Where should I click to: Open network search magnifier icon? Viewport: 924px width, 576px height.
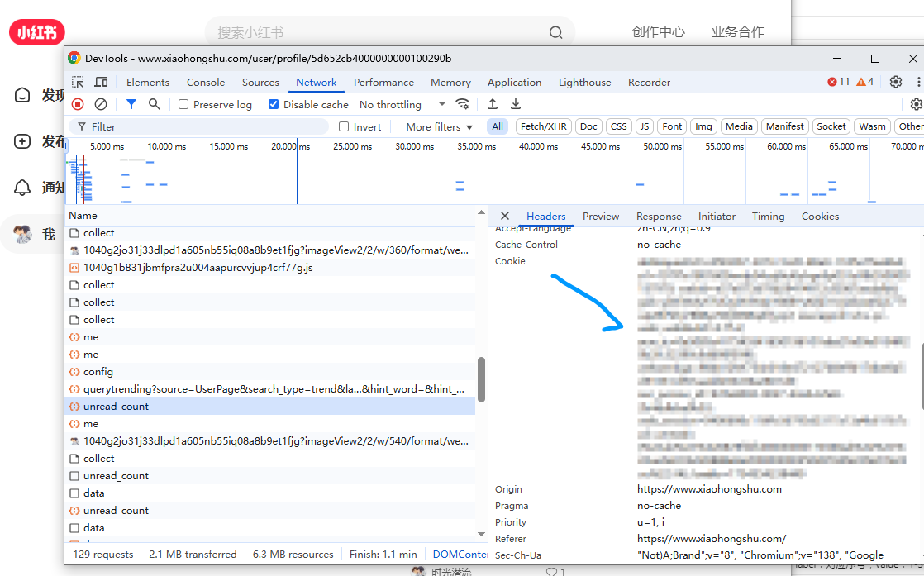154,104
